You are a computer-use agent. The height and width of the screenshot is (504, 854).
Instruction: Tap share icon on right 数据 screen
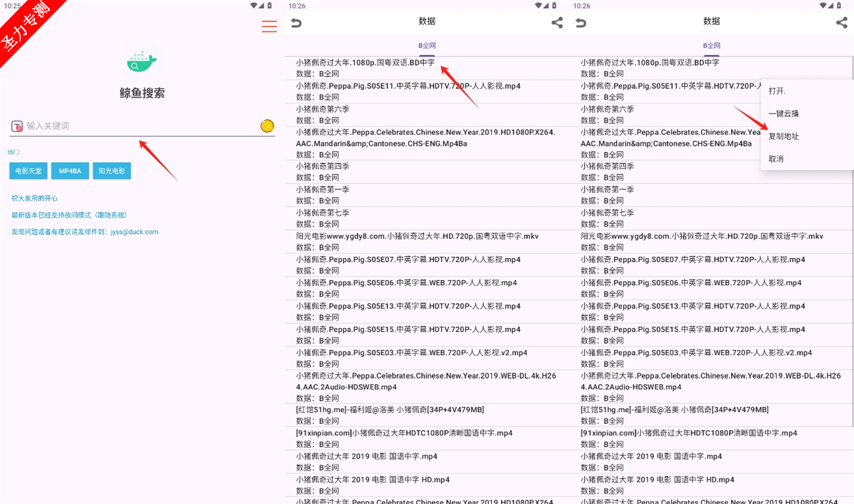click(x=841, y=23)
